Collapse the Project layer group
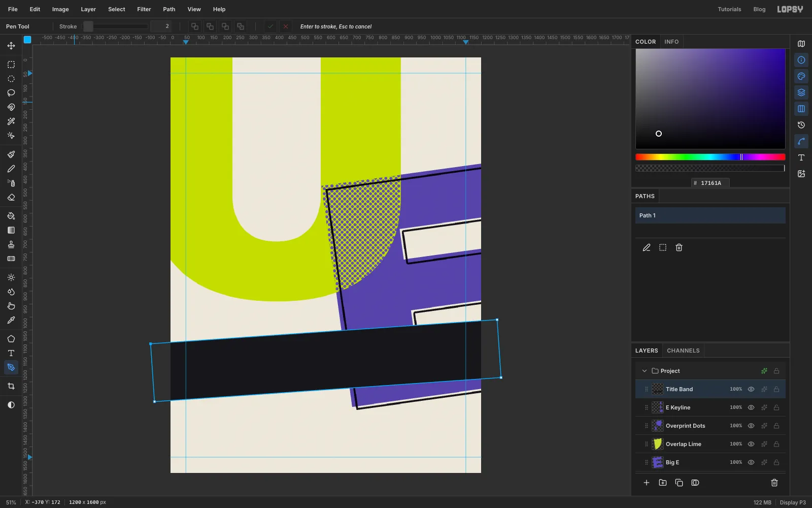 point(645,371)
